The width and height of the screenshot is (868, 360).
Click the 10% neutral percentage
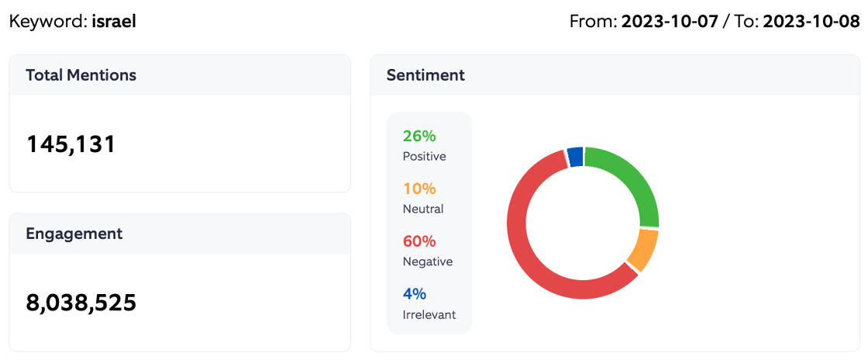(x=419, y=189)
